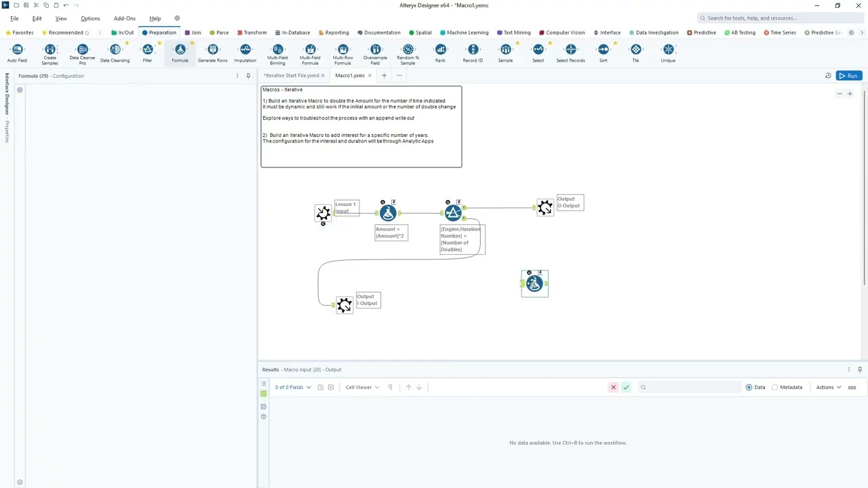Image resolution: width=868 pixels, height=488 pixels.
Task: Open the Options menu
Action: point(90,18)
